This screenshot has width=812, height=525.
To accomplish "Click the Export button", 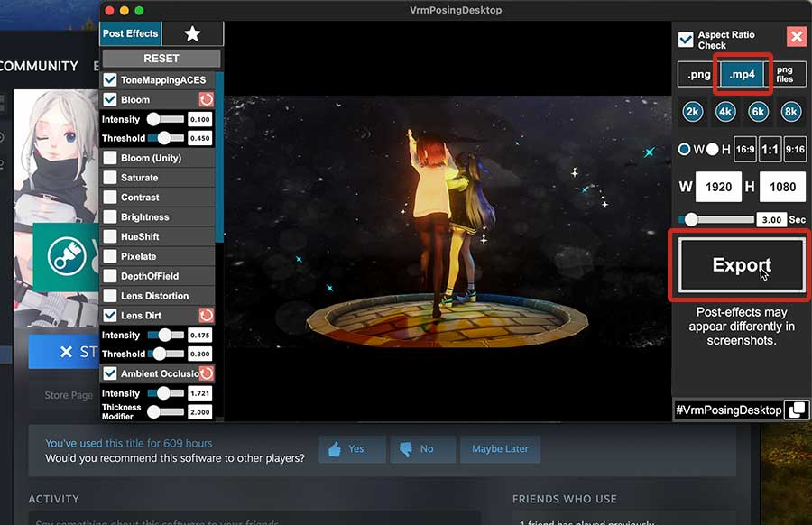I will (x=742, y=265).
